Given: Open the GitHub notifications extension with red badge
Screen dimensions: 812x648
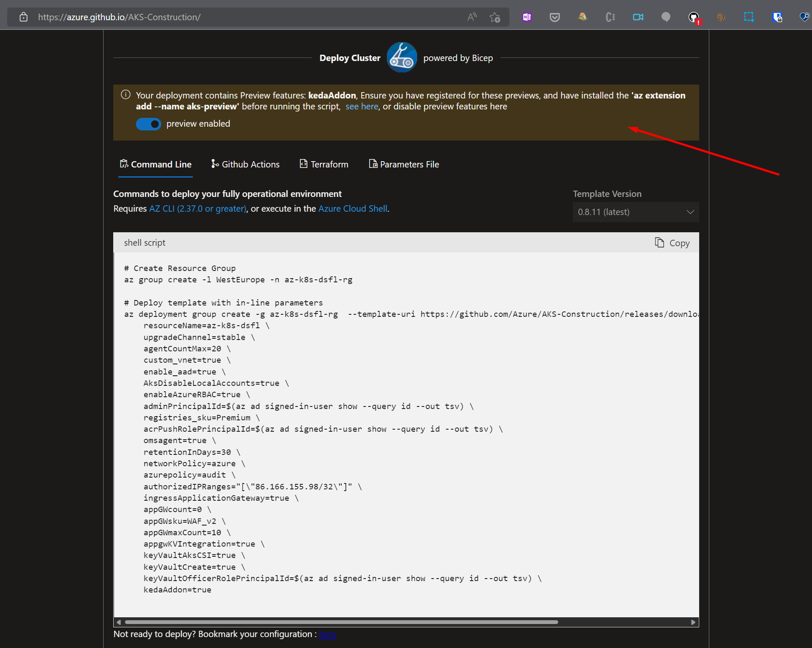Looking at the screenshot, I should 694,17.
